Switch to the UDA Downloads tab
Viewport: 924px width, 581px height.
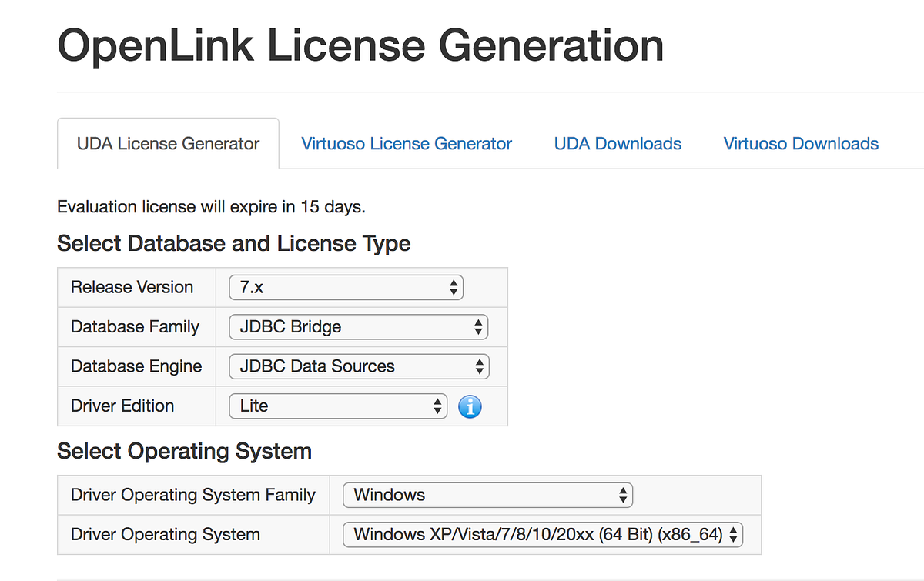[617, 143]
